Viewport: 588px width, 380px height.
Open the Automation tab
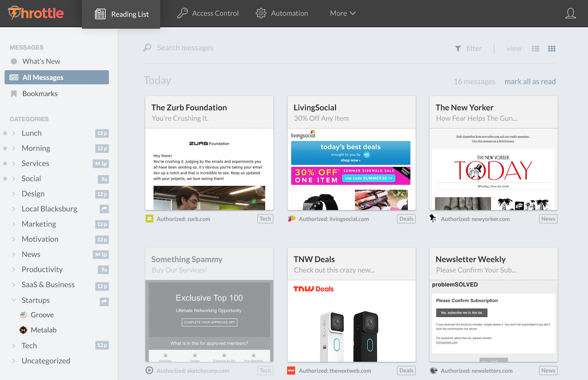coord(282,13)
